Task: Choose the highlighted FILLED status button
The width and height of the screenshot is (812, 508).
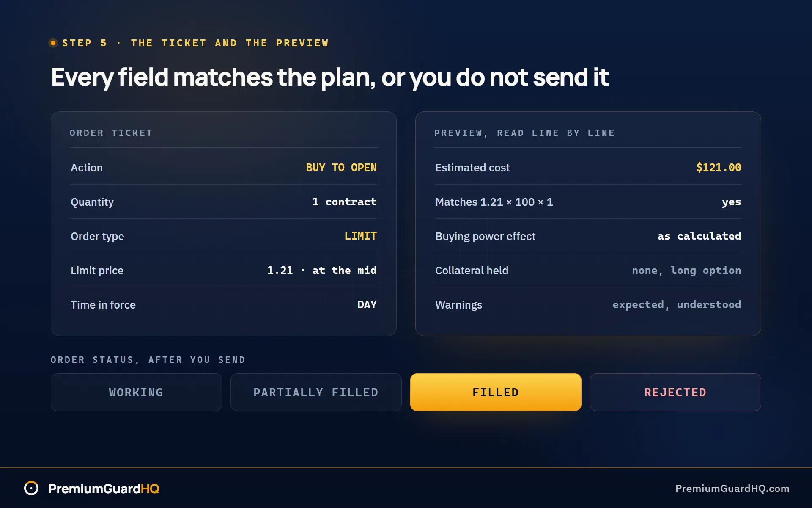Action: coord(496,392)
